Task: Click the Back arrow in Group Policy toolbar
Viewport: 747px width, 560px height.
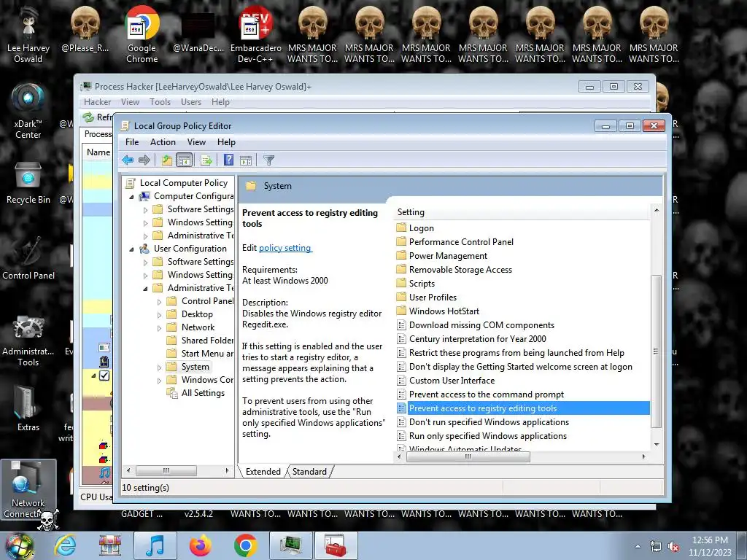Action: click(x=127, y=160)
